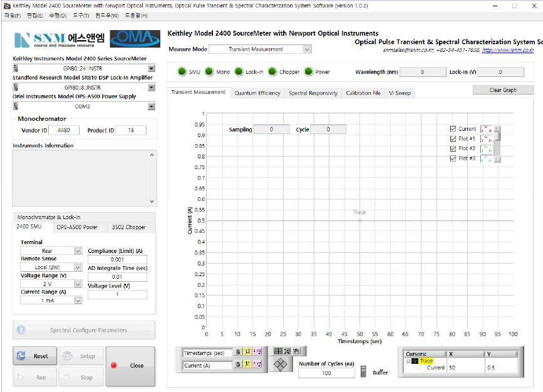The image size is (543, 392).
Task: Click the Power green status LED
Action: click(x=308, y=71)
